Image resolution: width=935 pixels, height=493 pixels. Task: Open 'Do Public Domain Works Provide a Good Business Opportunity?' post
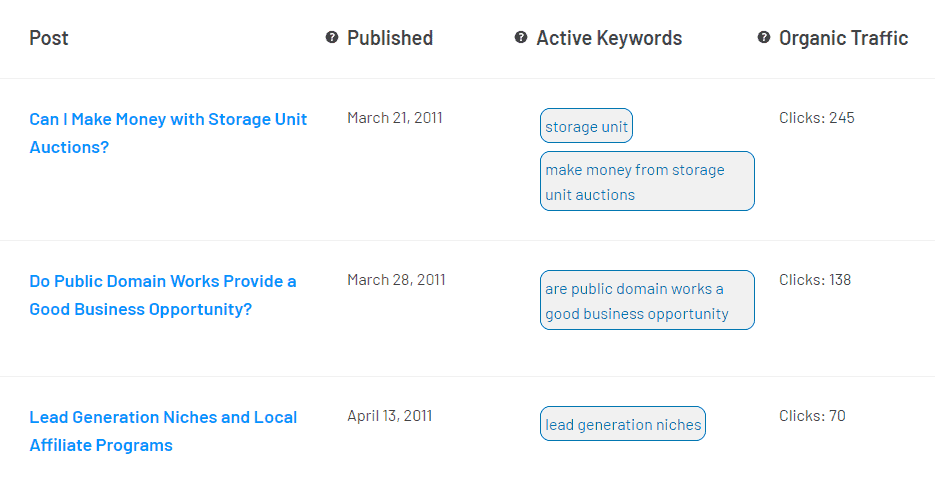163,295
